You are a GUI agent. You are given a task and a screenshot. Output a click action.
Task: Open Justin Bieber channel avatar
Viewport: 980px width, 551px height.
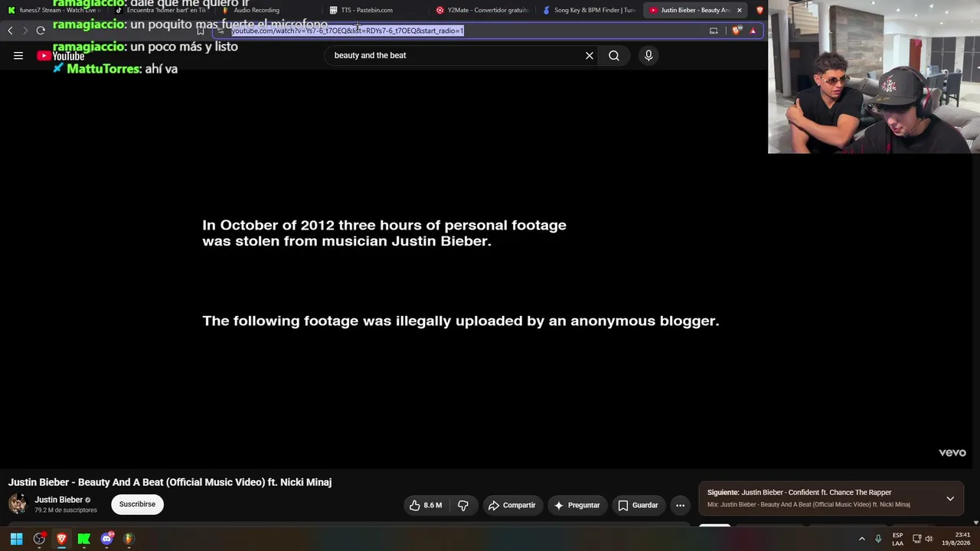click(x=18, y=504)
